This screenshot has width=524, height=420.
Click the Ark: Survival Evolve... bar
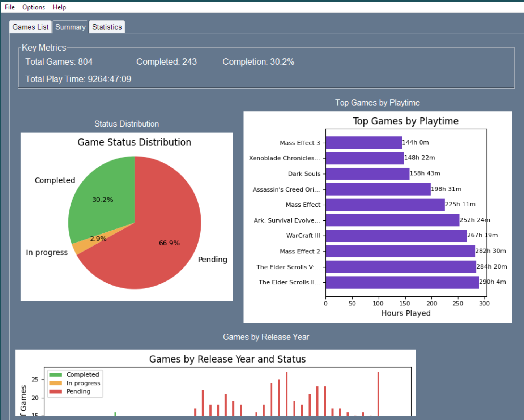392,220
